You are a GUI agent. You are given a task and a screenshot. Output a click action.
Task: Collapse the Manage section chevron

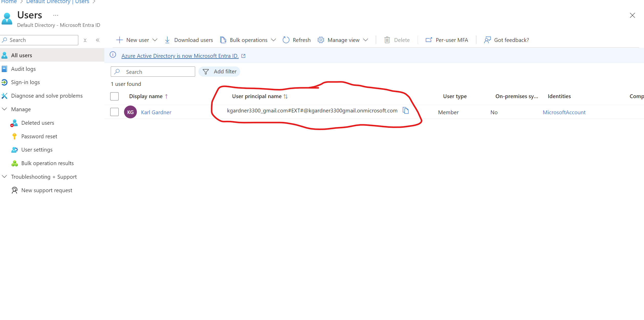click(x=4, y=109)
